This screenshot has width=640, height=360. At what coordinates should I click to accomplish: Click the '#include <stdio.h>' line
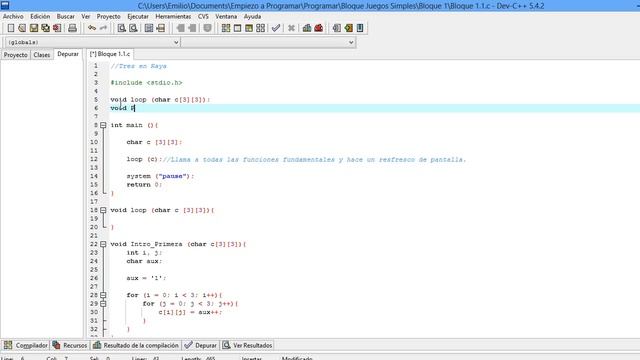pos(146,82)
